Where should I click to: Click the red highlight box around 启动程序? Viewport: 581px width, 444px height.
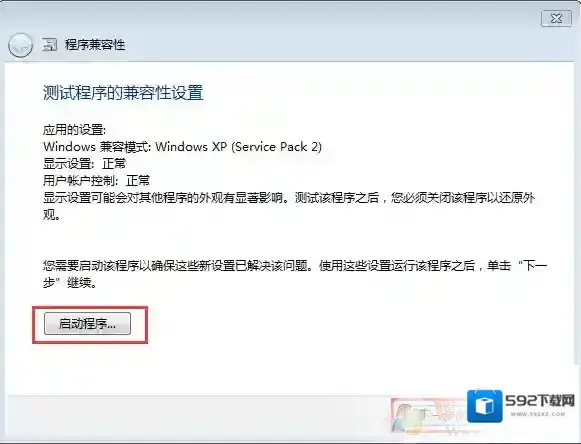click(90, 325)
